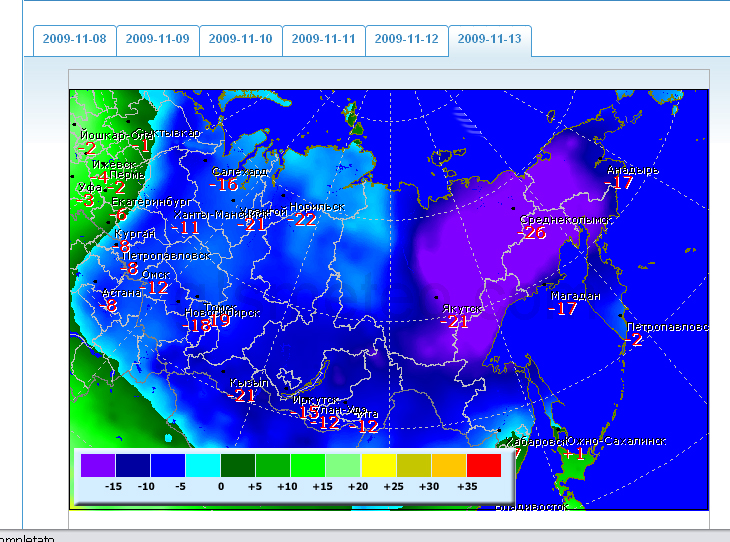Click the Якутск city label on map
730x542 pixels.
point(463,309)
